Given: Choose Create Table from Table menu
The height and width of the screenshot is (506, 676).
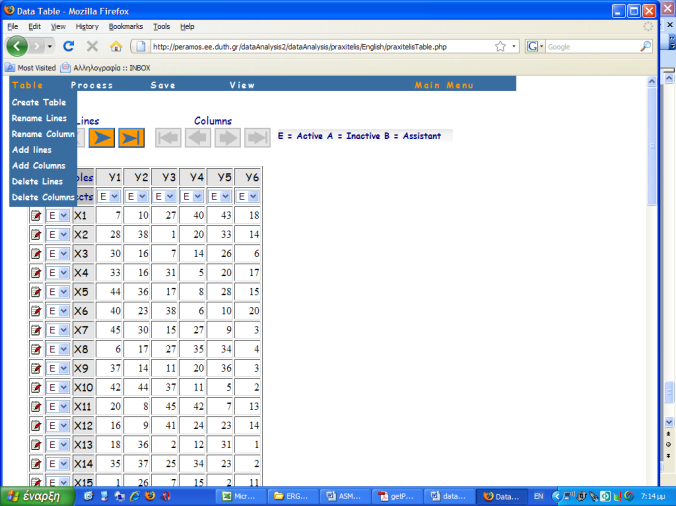Looking at the screenshot, I should [38, 102].
